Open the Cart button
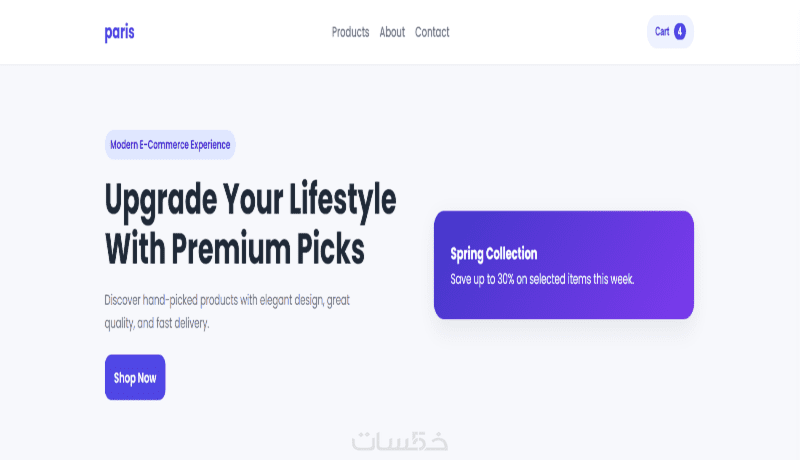The image size is (800, 460). pyautogui.click(x=669, y=32)
